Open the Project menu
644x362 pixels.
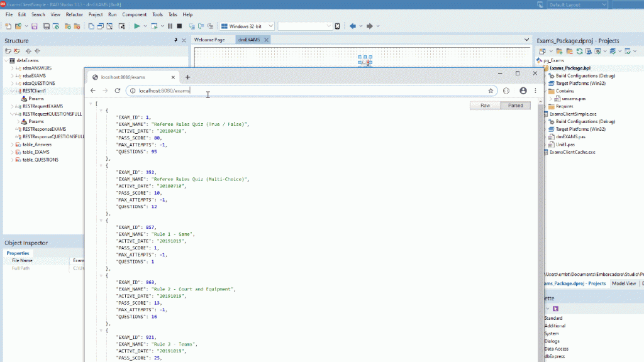point(96,14)
